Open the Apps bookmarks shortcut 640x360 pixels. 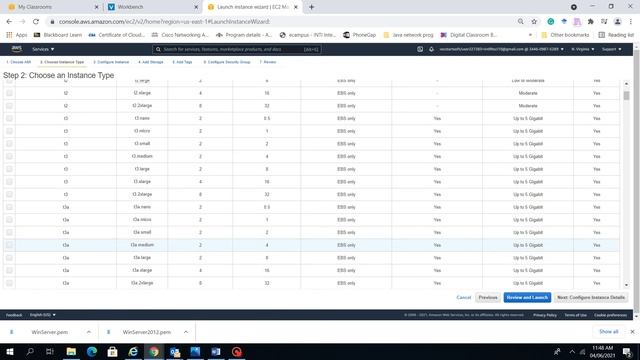(x=17, y=35)
